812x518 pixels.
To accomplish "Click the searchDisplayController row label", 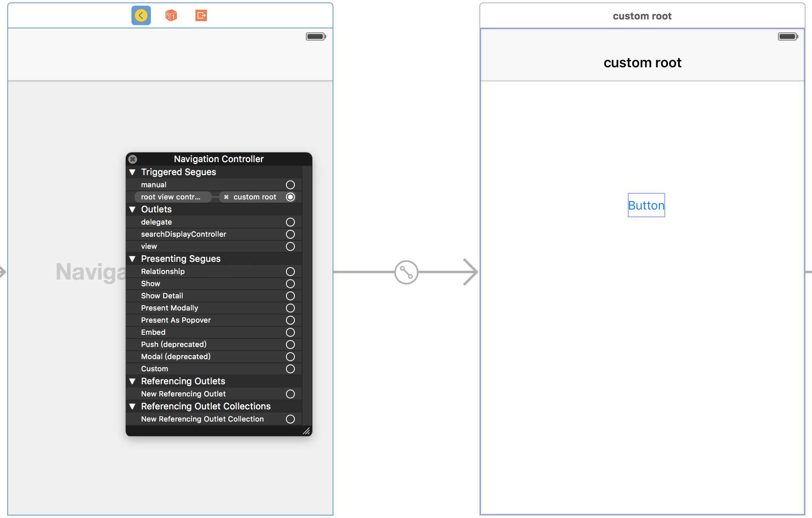I will (184, 234).
